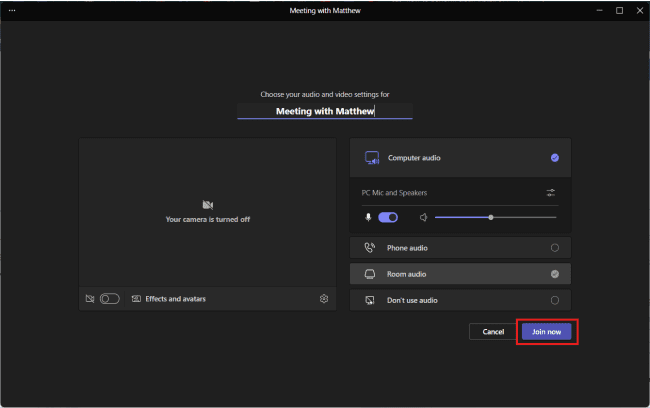Open camera settings gear icon

click(x=324, y=299)
